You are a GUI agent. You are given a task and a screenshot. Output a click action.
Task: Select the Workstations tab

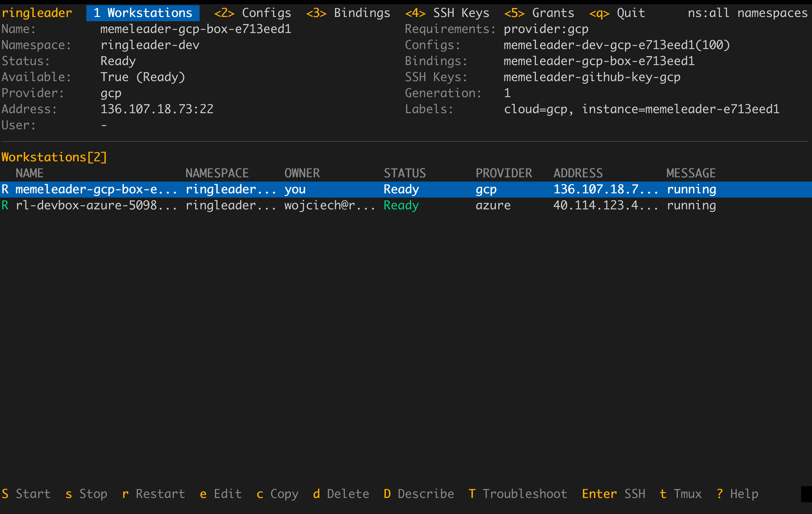click(x=143, y=13)
